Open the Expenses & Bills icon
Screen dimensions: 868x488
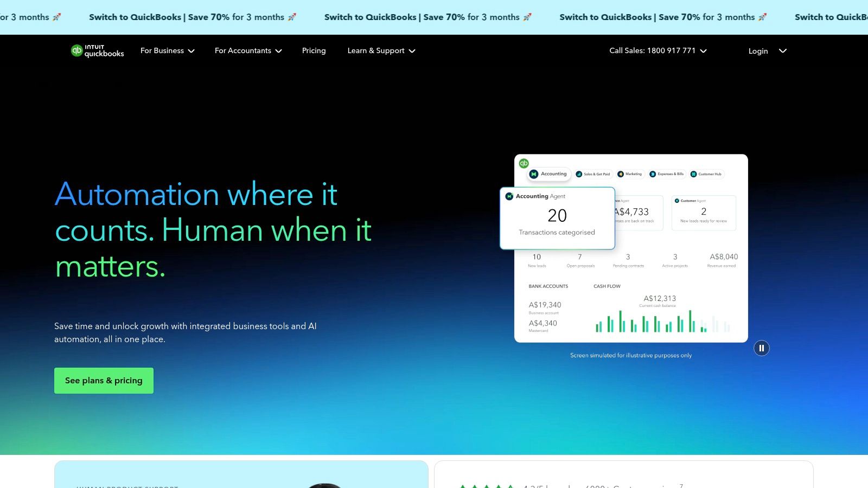pos(653,174)
